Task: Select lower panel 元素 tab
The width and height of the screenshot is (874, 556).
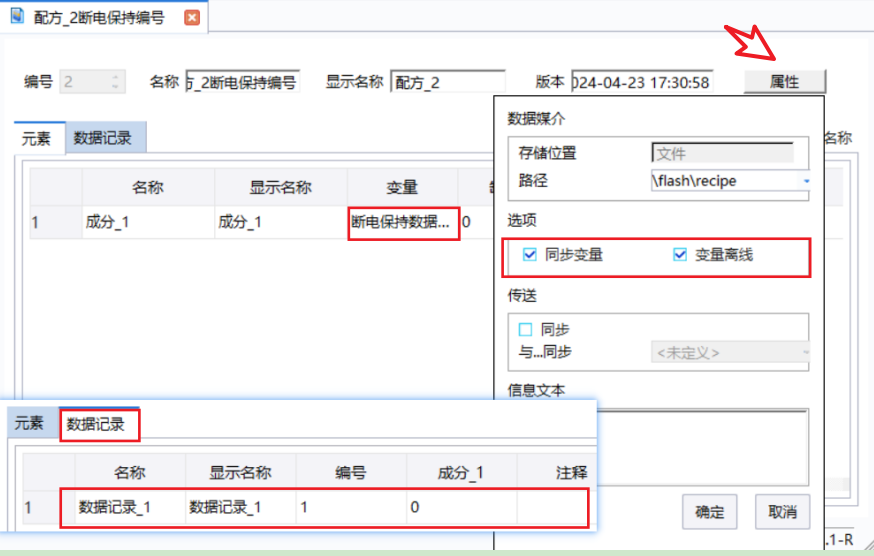Action: coord(30,423)
